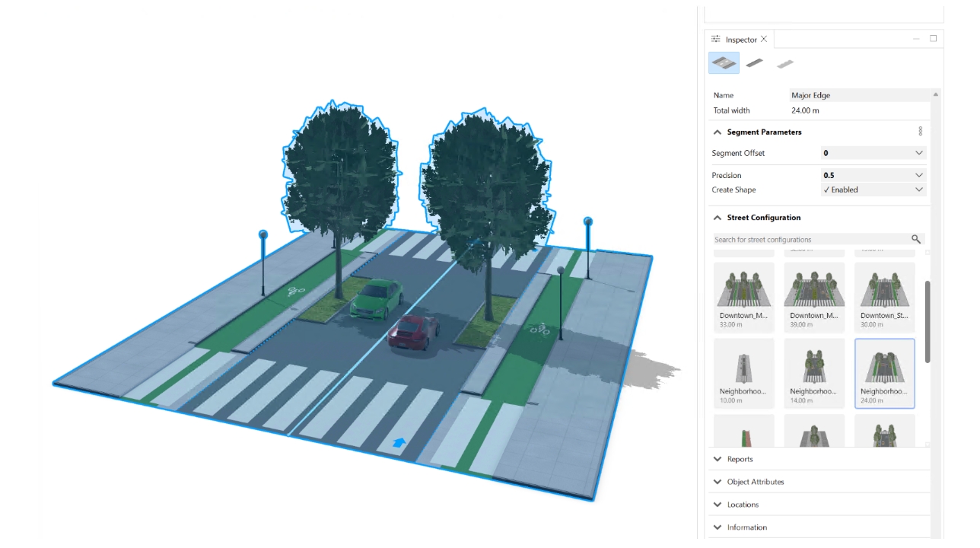Image resolution: width=980 pixels, height=548 pixels.
Task: Collapse the Segment Parameters section
Action: point(717,132)
